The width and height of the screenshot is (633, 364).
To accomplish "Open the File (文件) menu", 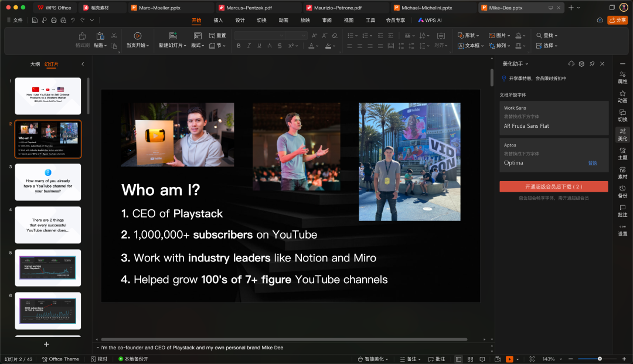I will (x=15, y=20).
